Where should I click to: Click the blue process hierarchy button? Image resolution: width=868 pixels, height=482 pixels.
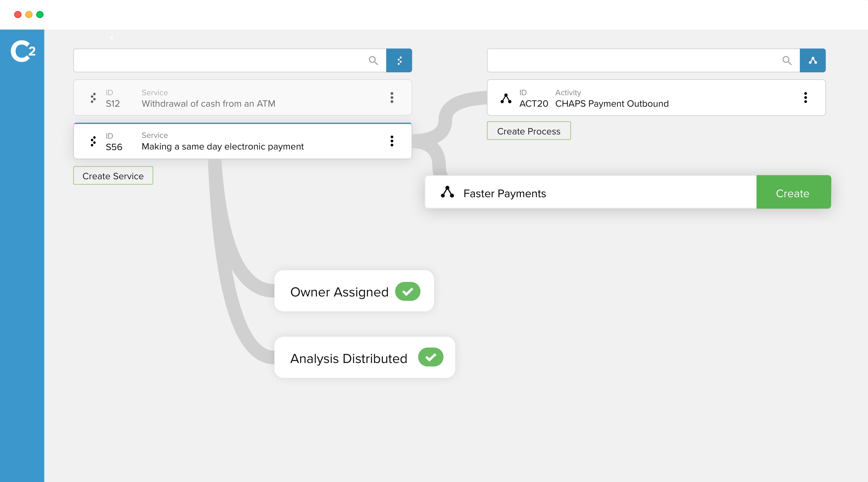pyautogui.click(x=812, y=60)
